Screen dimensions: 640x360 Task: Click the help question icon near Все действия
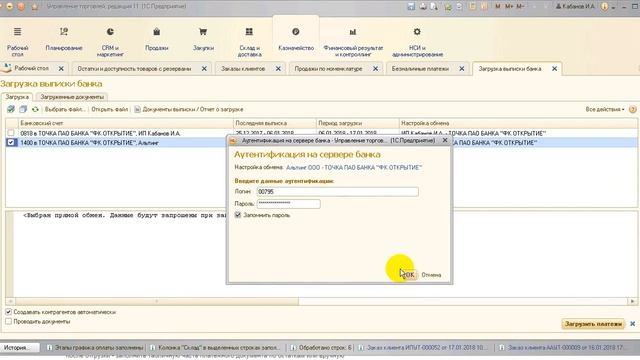point(633,109)
